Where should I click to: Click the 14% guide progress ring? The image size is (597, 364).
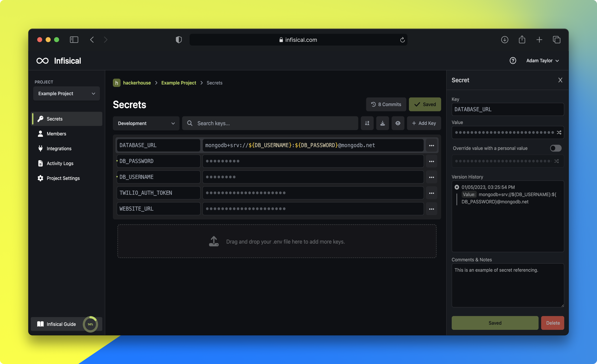pos(90,324)
